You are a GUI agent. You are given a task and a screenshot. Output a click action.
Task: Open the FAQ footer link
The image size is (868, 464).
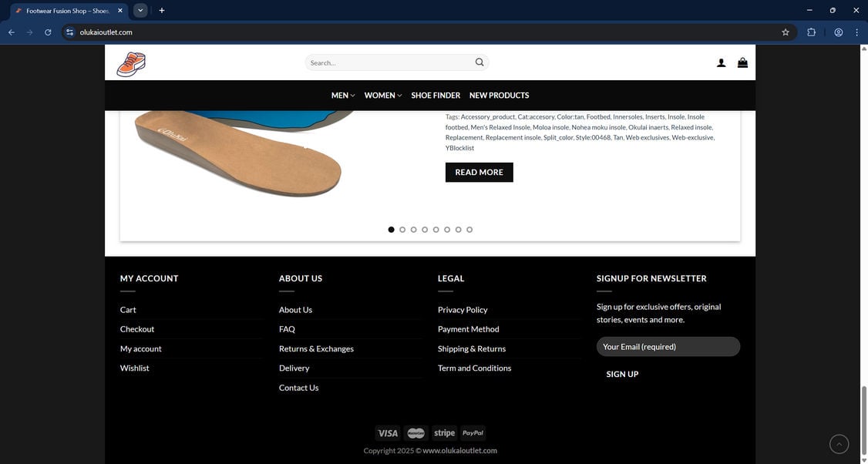point(287,329)
